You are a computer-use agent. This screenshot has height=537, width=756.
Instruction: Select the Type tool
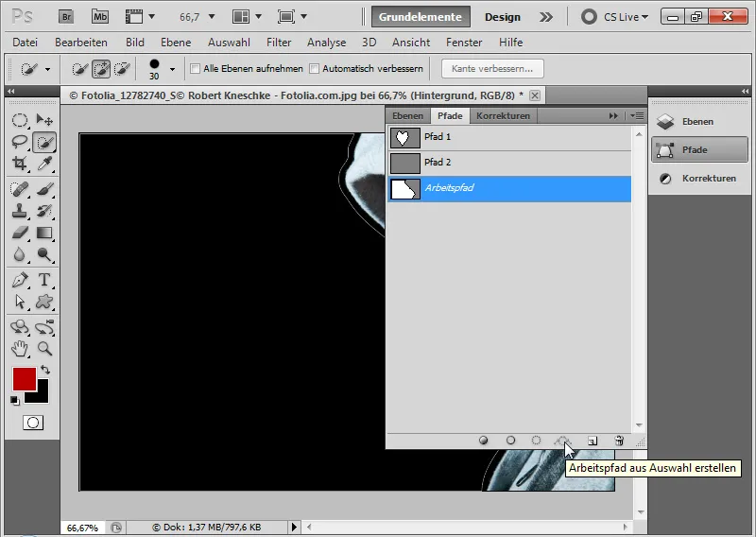(44, 279)
